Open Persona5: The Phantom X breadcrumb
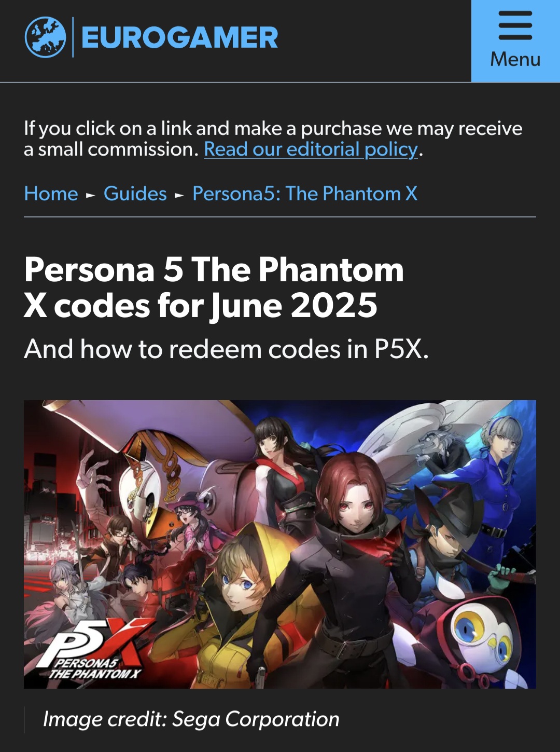 coord(305,194)
